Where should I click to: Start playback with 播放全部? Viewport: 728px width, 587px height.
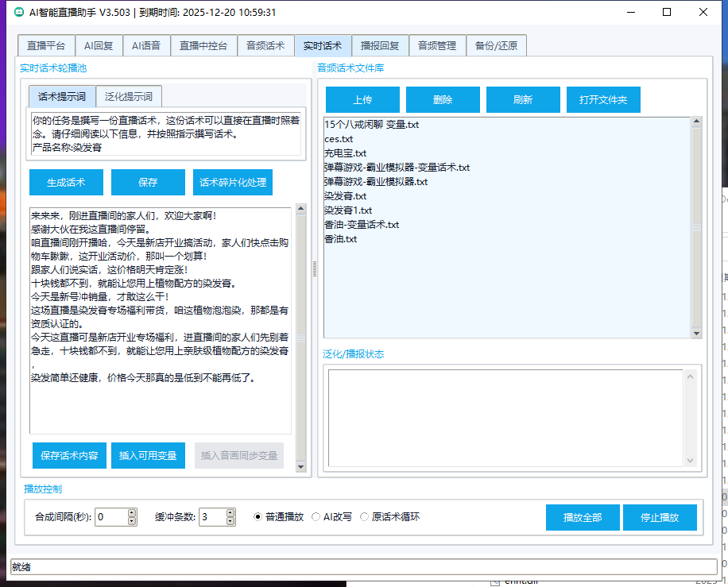point(583,518)
